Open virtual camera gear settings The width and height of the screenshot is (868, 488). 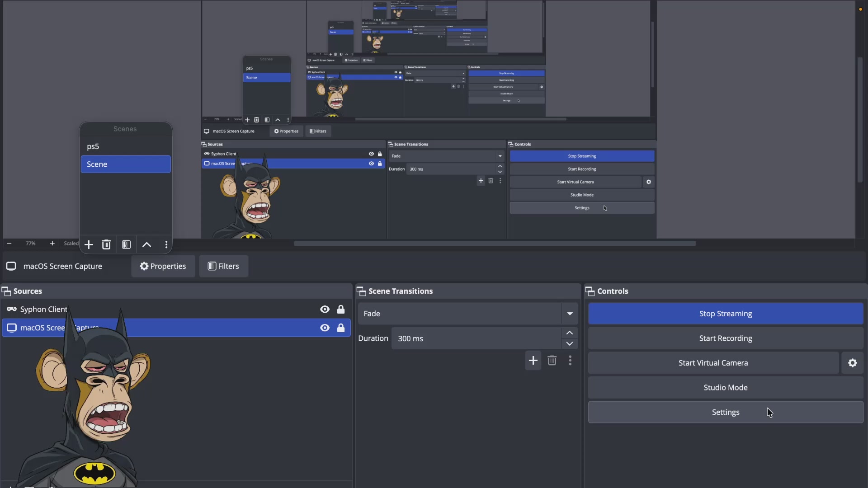[x=852, y=363]
